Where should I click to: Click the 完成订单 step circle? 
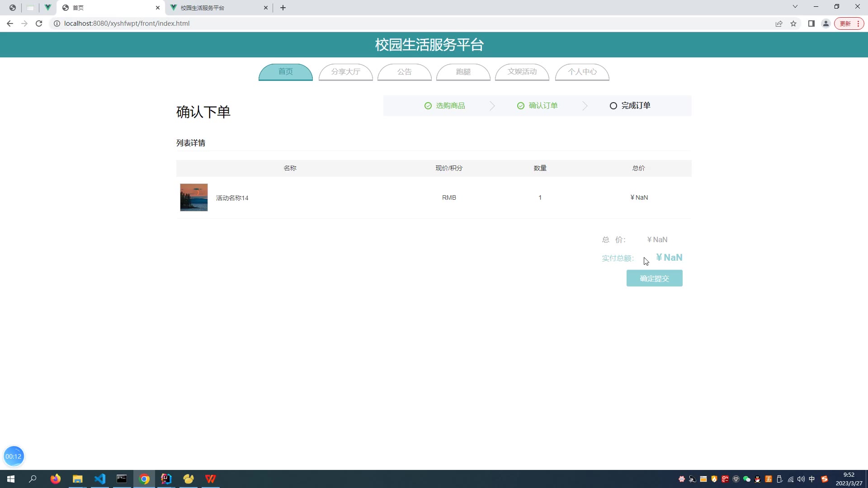[613, 106]
